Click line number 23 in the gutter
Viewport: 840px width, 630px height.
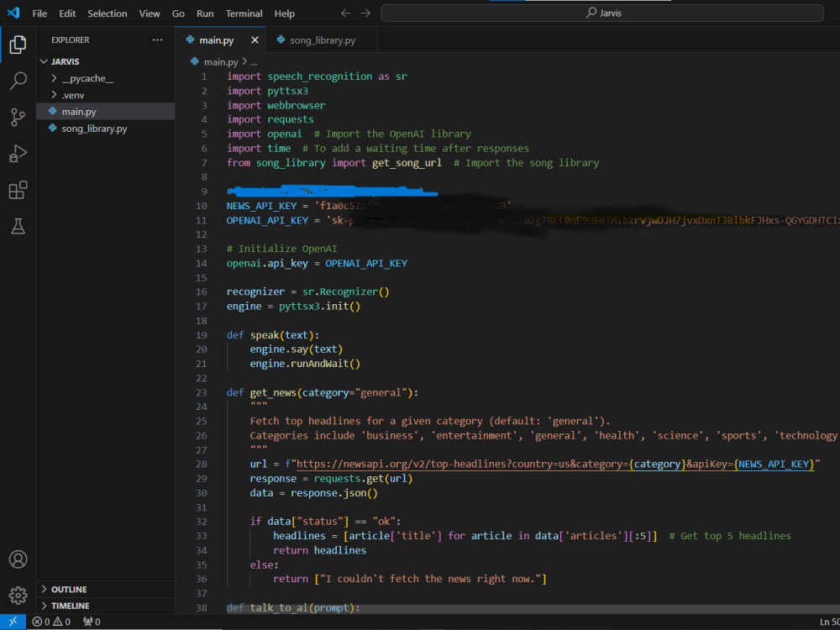tap(201, 392)
